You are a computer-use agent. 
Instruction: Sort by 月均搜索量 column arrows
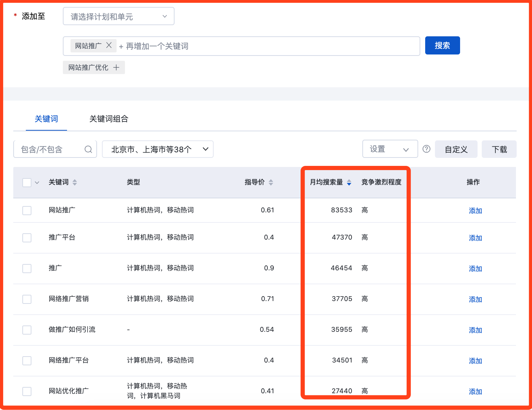(349, 182)
